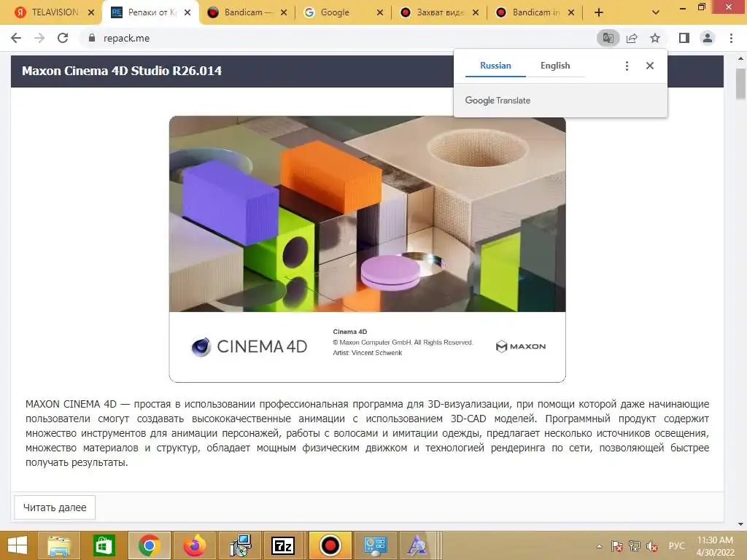Open a new browser tab
The height and width of the screenshot is (560, 747).
pos(599,12)
